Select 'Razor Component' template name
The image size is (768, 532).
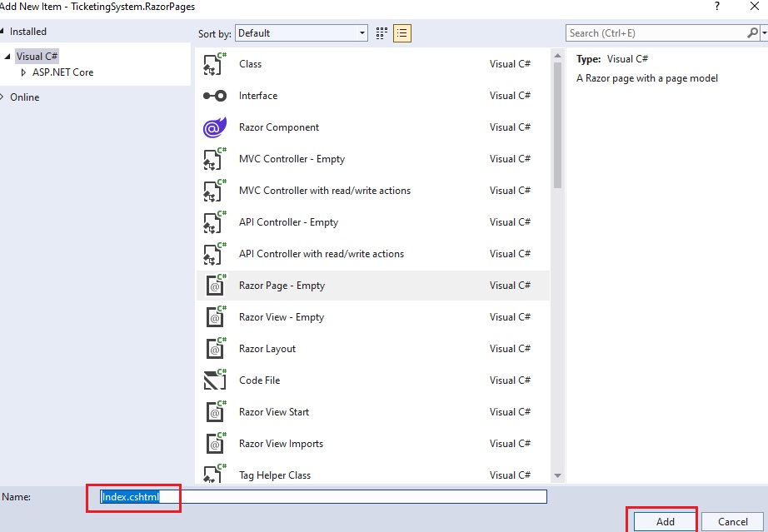coord(279,127)
